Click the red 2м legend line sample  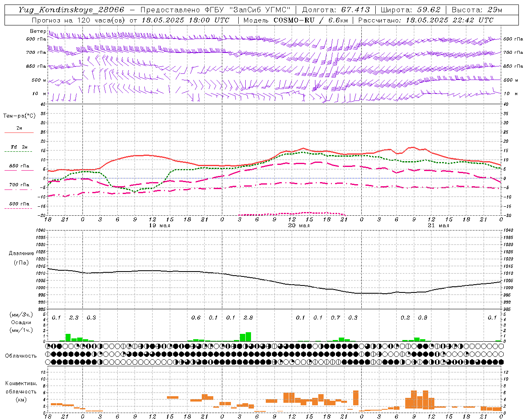pos(19,133)
